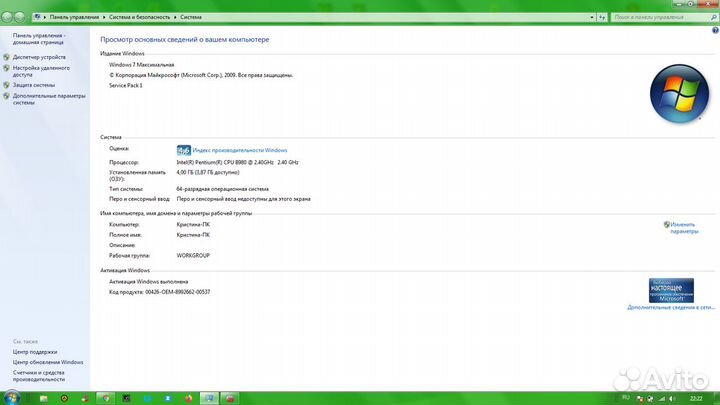The height and width of the screenshot is (405, 720).
Task: Expand the arrow before Панель управления breadcrumb
Action: click(45, 17)
